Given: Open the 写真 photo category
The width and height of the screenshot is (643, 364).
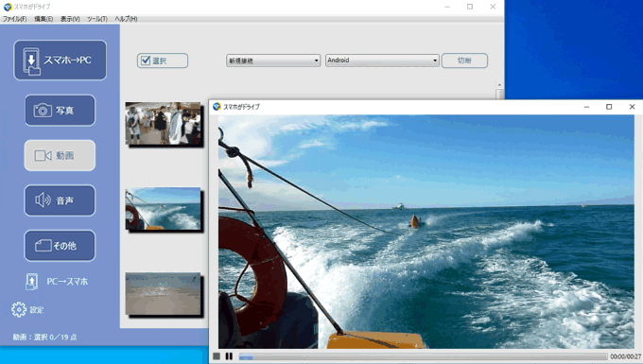Looking at the screenshot, I should coord(60,111).
